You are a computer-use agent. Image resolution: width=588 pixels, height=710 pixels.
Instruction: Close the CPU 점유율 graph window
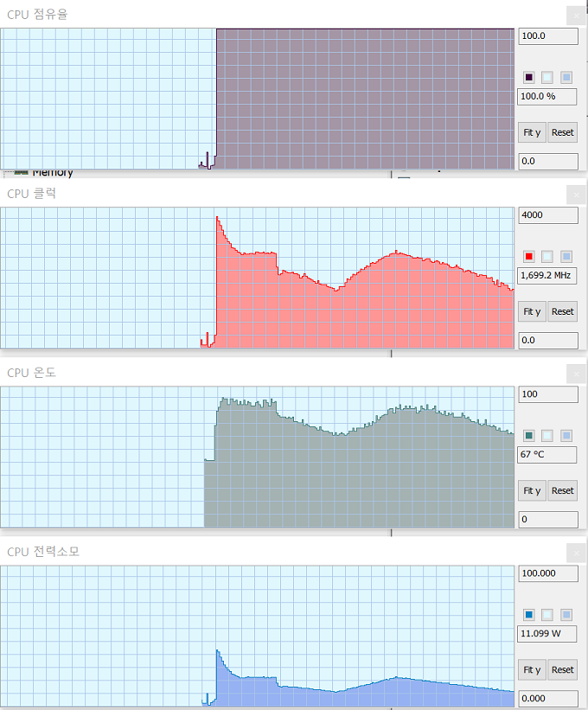pos(576,16)
